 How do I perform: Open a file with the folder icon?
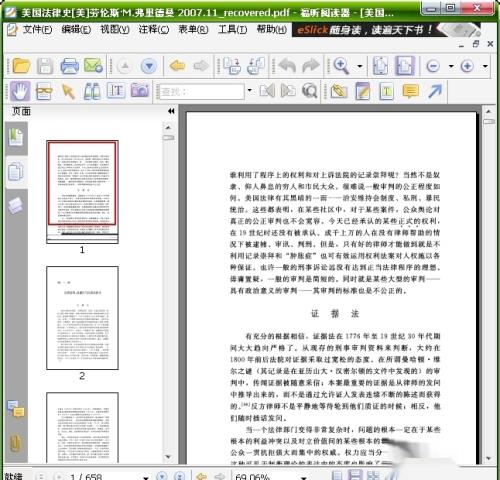click(21, 66)
